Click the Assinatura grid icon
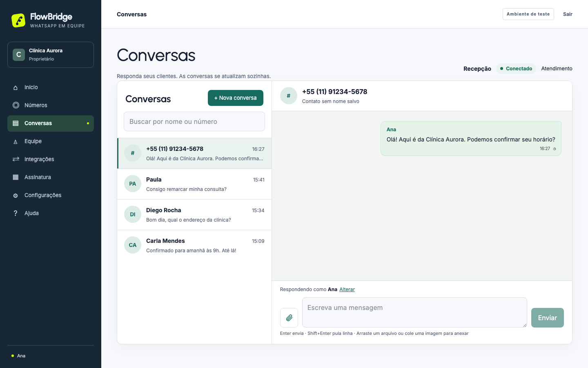The image size is (588, 368). point(16,177)
